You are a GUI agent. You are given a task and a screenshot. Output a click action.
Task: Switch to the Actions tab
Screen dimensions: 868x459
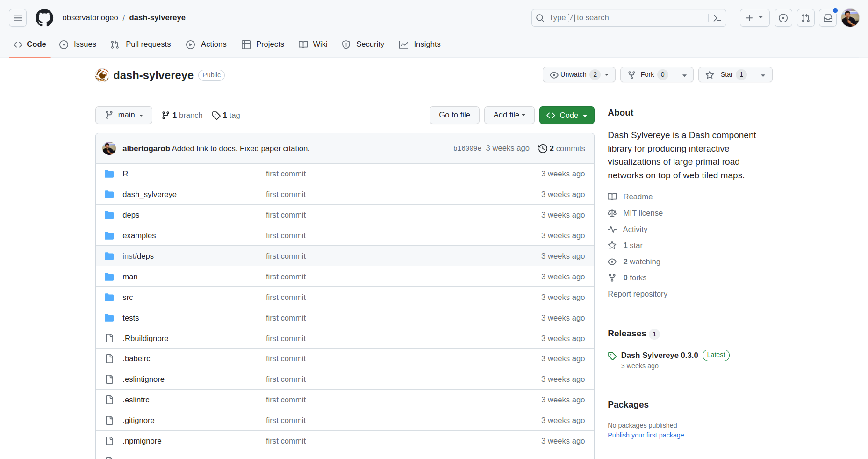pos(207,44)
